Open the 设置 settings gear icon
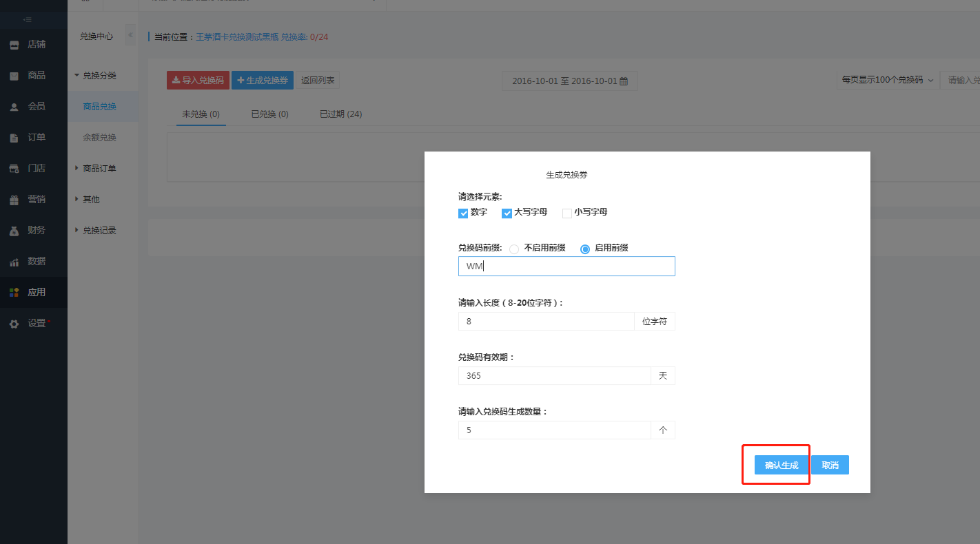The height and width of the screenshot is (544, 980). pyautogui.click(x=14, y=324)
